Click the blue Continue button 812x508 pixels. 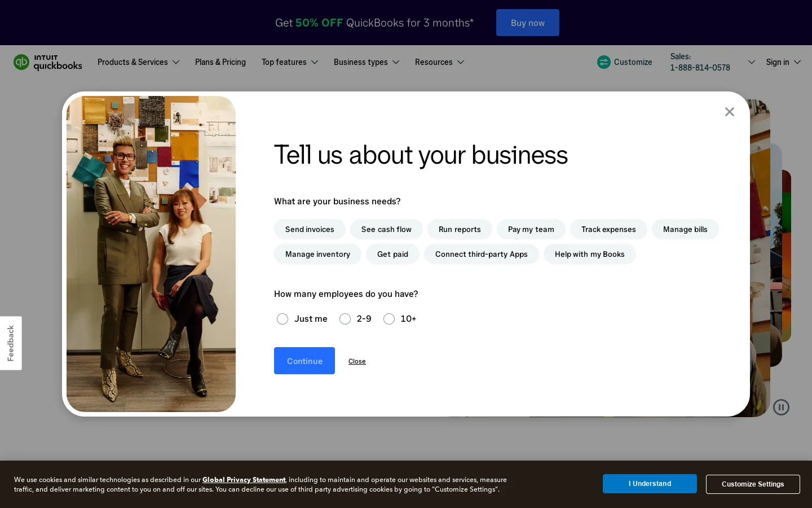tap(304, 361)
